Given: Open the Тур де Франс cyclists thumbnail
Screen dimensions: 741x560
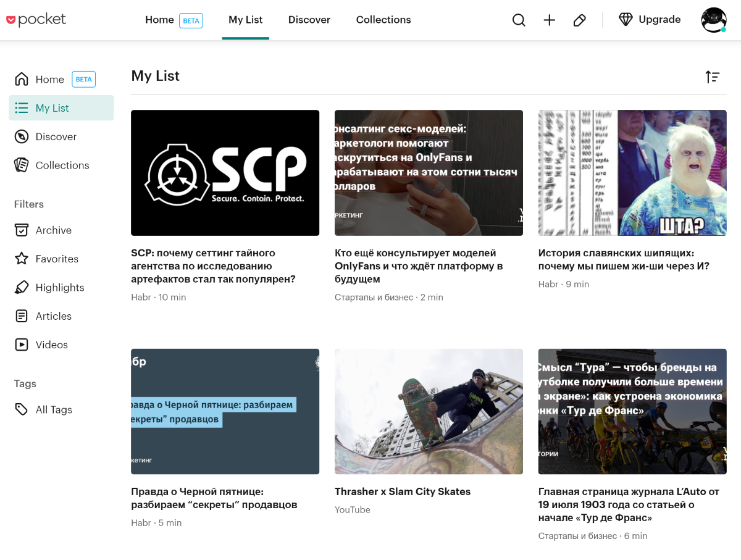Looking at the screenshot, I should [632, 411].
